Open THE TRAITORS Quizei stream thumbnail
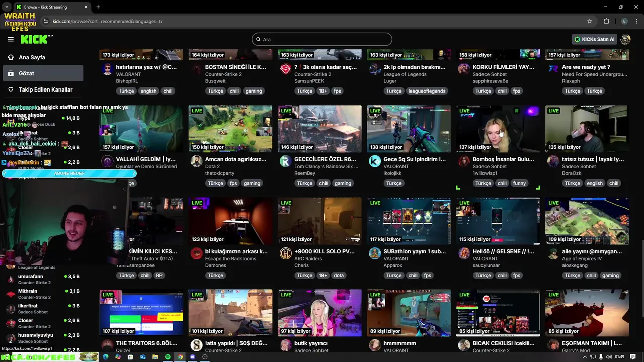This screenshot has height=362, width=644. [141, 312]
